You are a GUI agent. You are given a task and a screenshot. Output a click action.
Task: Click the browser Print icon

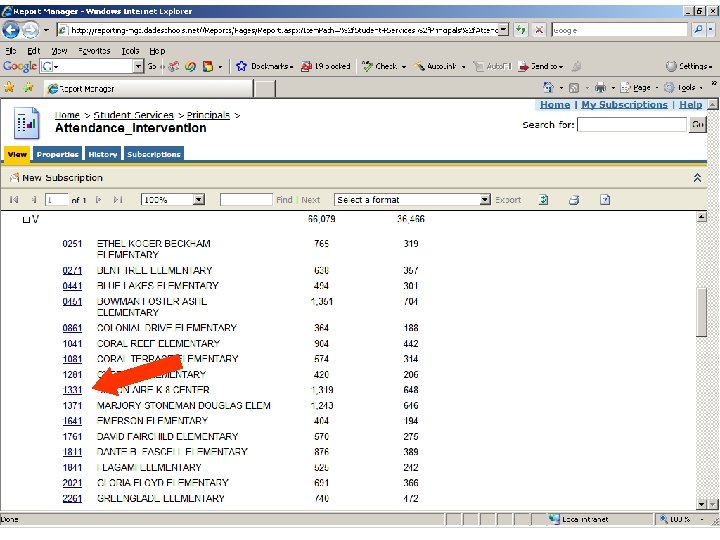point(600,87)
